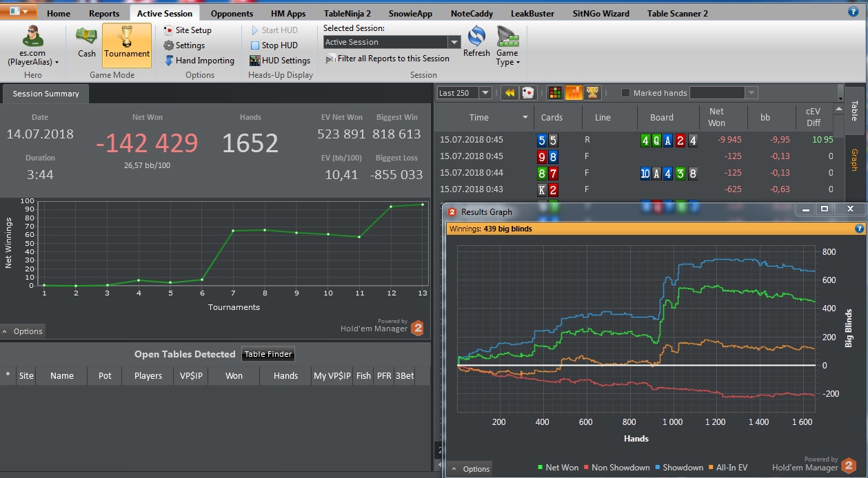Toggle the All-In EV legend entry
Screen dimensions: 868x478
click(x=727, y=468)
